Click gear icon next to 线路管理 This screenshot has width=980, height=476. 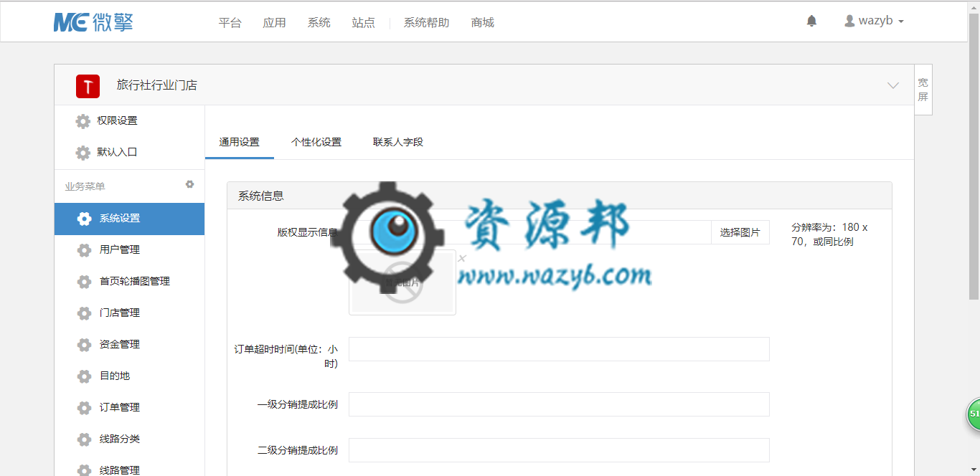(85, 470)
